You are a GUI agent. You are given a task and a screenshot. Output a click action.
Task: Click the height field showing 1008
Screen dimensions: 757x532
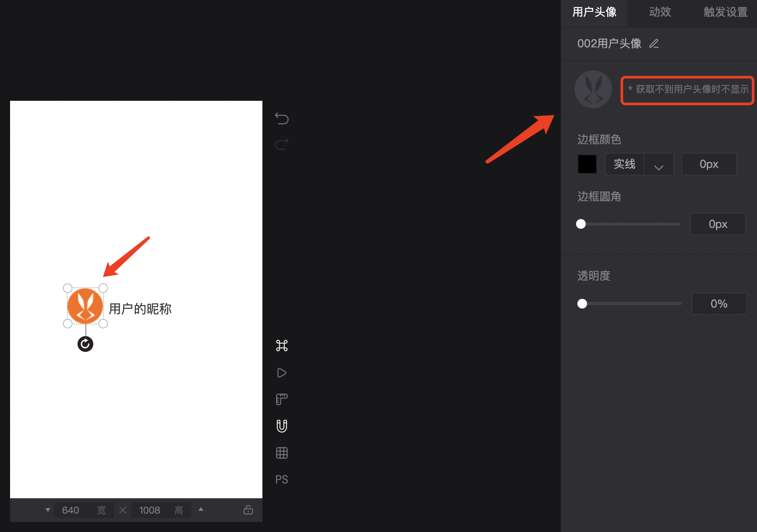[x=161, y=510]
